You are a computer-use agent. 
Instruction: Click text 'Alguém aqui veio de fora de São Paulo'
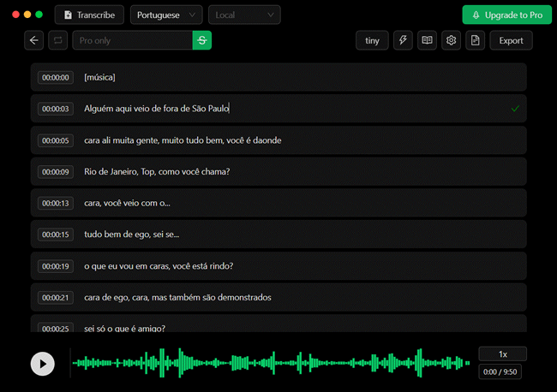(x=157, y=109)
